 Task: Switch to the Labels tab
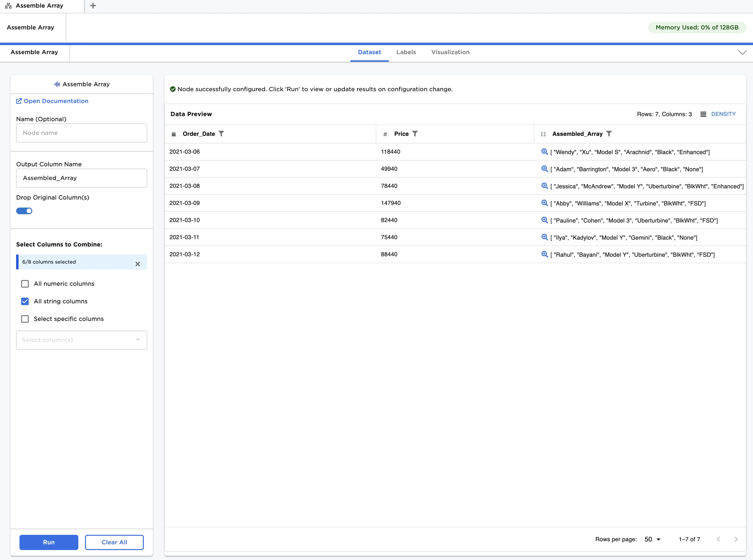click(x=406, y=52)
